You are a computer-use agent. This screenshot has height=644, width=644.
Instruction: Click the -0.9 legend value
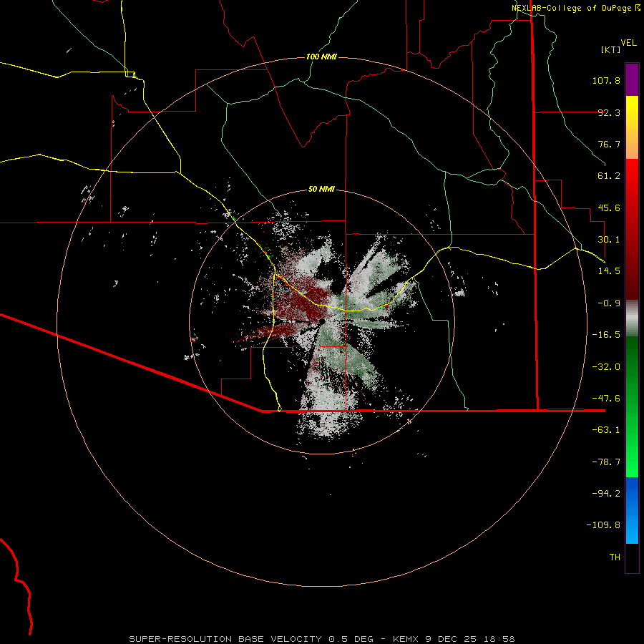pyautogui.click(x=609, y=303)
